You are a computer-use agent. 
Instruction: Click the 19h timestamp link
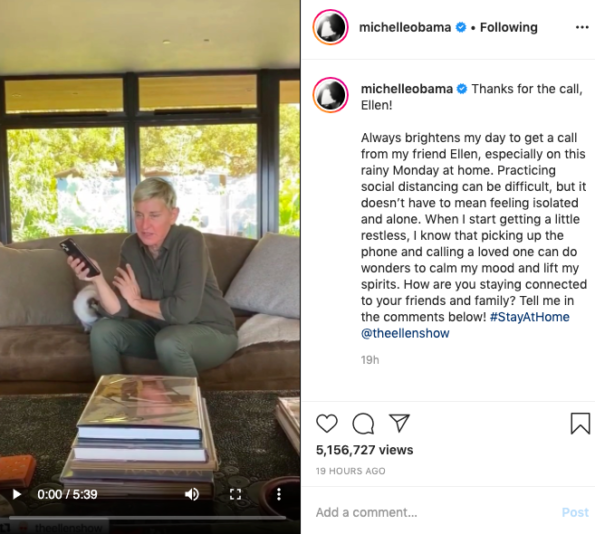tap(370, 360)
